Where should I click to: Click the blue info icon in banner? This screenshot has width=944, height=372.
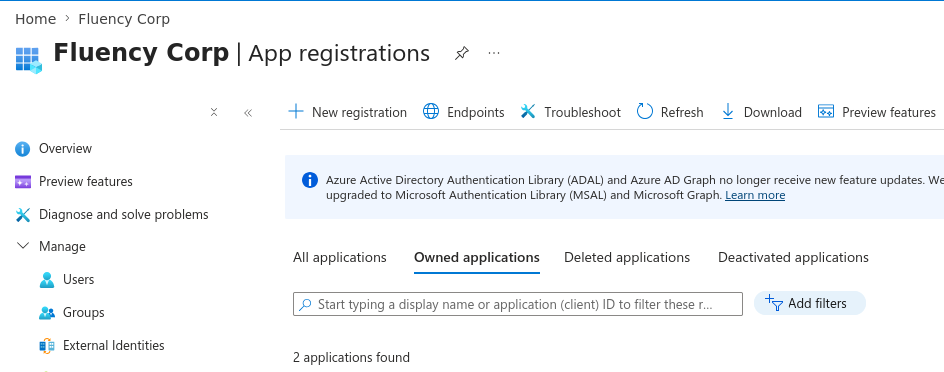coord(309,180)
